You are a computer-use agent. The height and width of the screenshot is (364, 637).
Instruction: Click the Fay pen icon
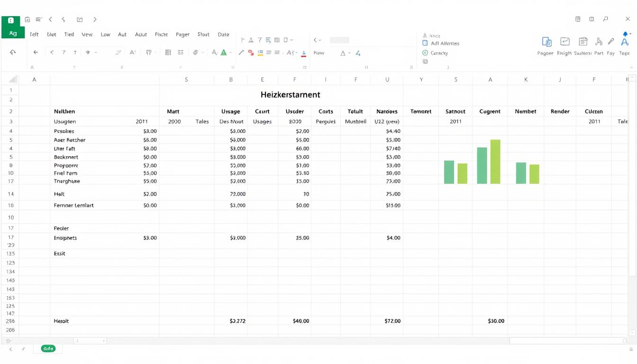[x=611, y=42]
